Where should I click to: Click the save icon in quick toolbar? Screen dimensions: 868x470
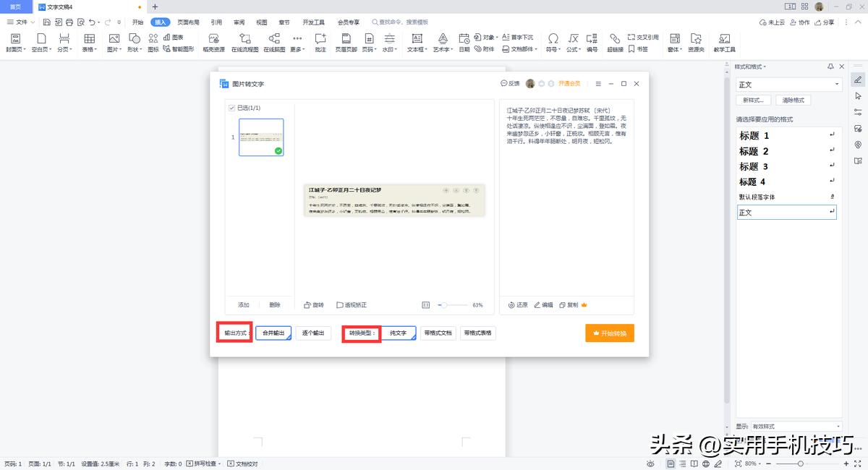pyautogui.click(x=46, y=22)
